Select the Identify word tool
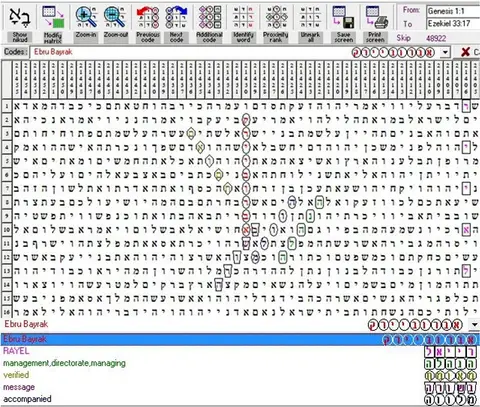The image size is (480, 407). click(x=243, y=17)
